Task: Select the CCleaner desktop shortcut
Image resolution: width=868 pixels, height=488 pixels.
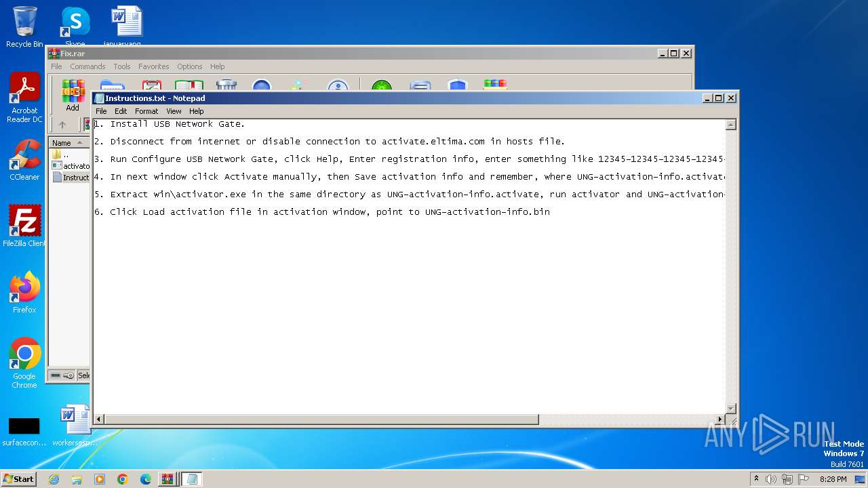Action: tap(24, 160)
